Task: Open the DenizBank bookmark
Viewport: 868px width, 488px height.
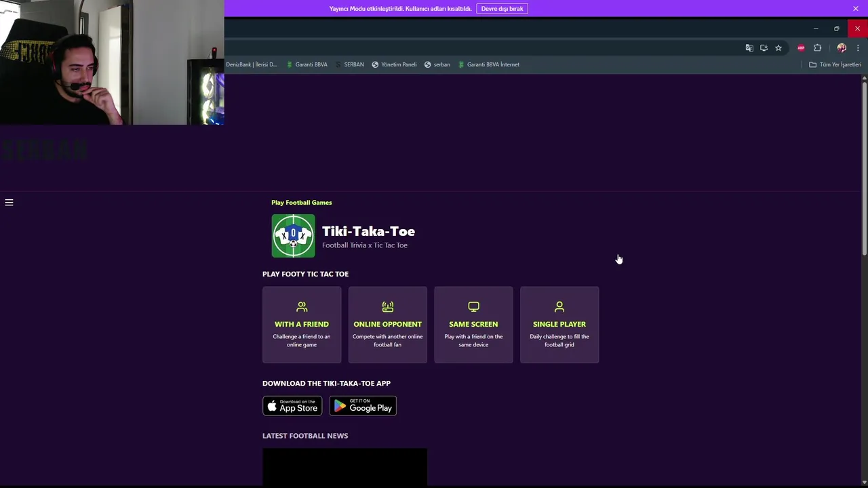Action: click(252, 64)
